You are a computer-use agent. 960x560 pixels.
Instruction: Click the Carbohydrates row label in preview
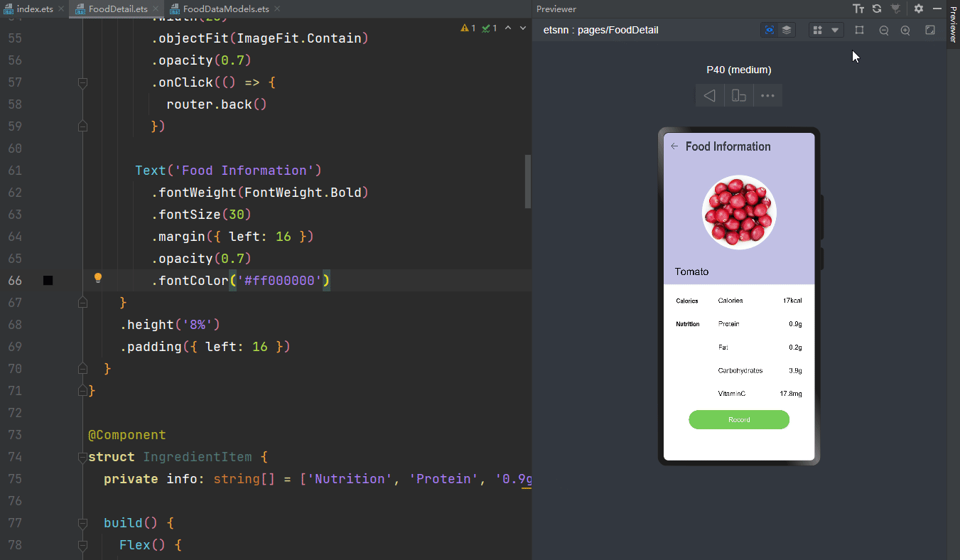pyautogui.click(x=740, y=370)
